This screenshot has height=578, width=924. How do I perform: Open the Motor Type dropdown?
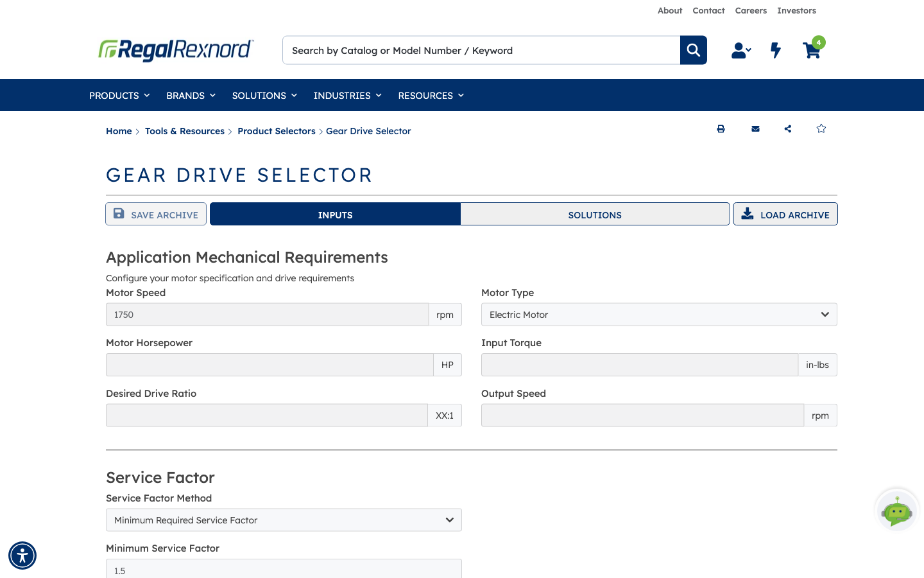659,315
